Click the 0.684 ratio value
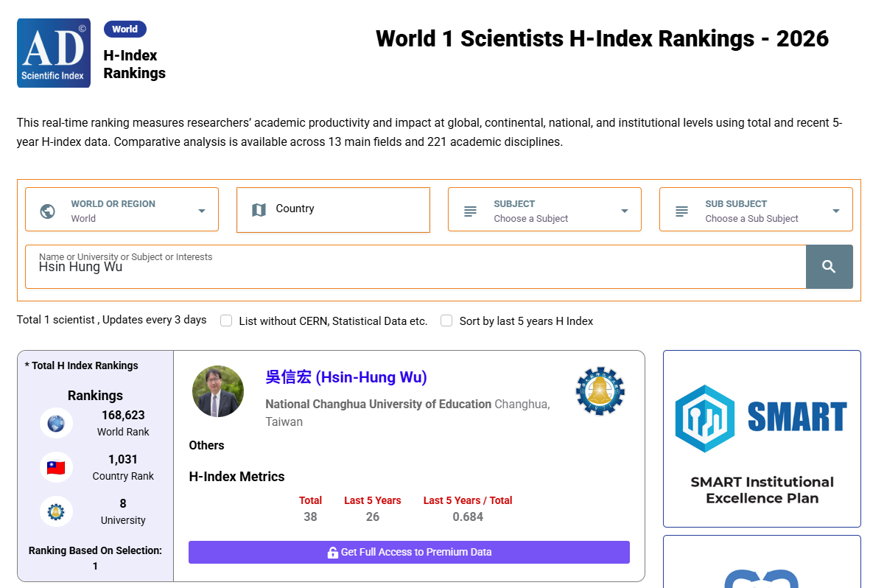 [x=468, y=517]
